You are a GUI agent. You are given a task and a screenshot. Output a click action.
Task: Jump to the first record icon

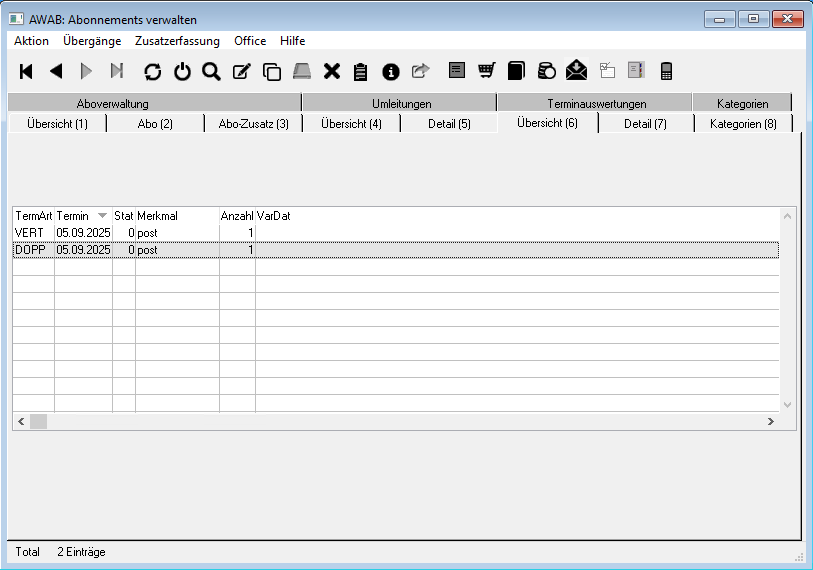point(27,71)
